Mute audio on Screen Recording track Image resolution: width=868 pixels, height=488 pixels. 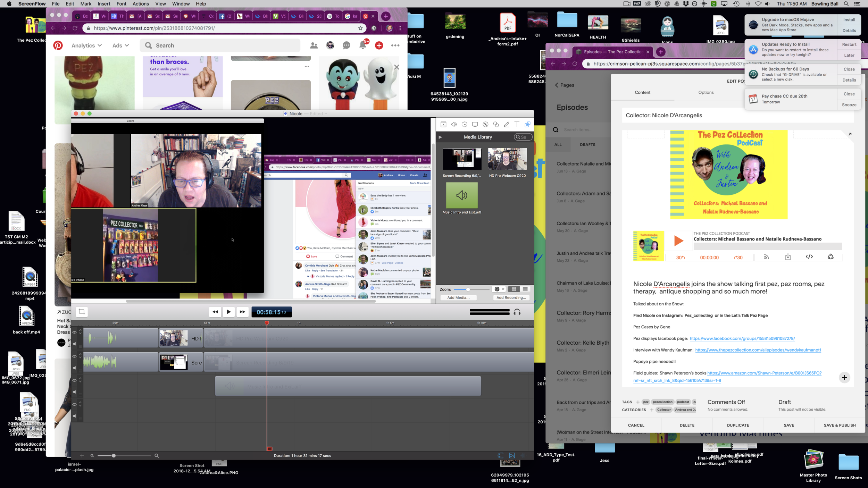[74, 368]
